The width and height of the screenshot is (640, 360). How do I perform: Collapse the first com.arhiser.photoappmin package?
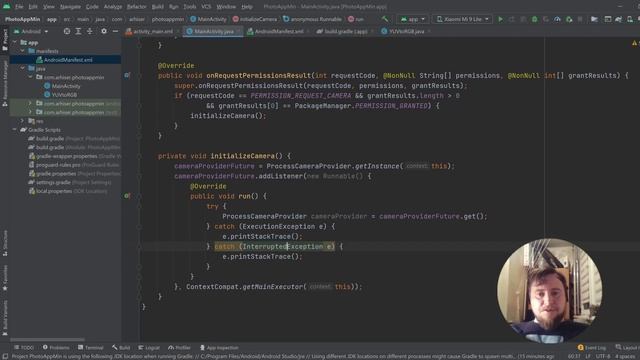[x=30, y=77]
